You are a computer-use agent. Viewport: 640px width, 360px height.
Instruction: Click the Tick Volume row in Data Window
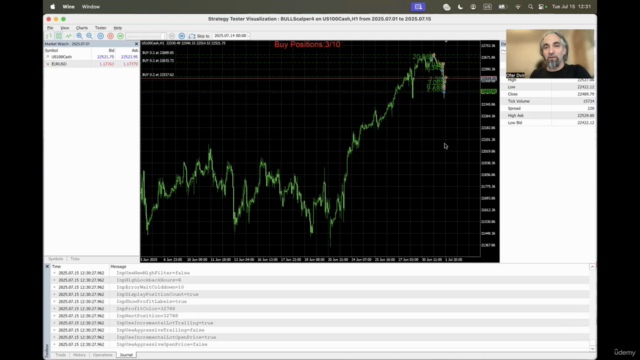[548, 101]
